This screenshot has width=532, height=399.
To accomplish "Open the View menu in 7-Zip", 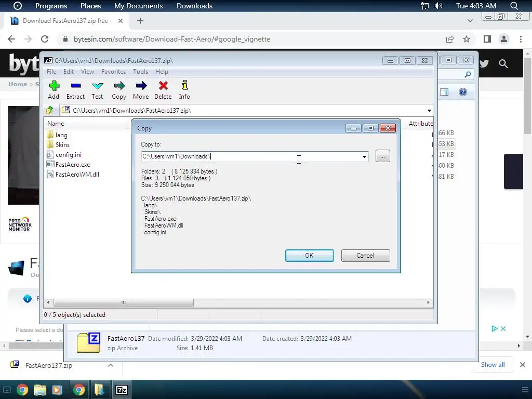I will (87, 72).
